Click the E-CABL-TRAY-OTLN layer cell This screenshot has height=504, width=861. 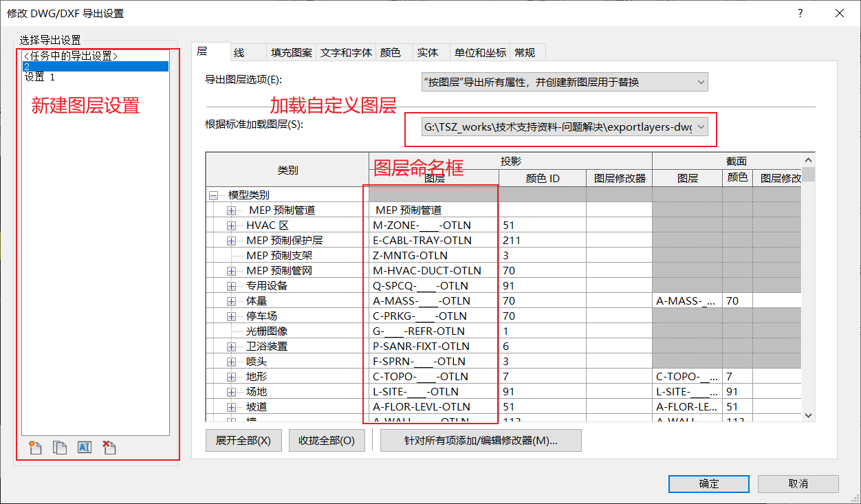coord(434,241)
